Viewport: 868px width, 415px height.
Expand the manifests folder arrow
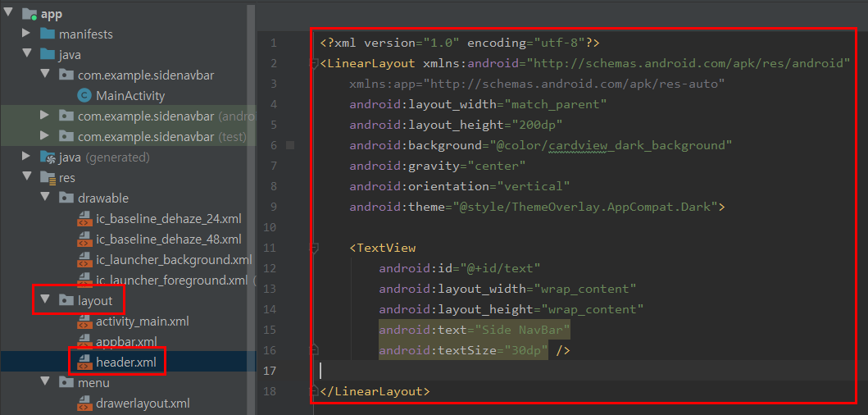pos(26,34)
